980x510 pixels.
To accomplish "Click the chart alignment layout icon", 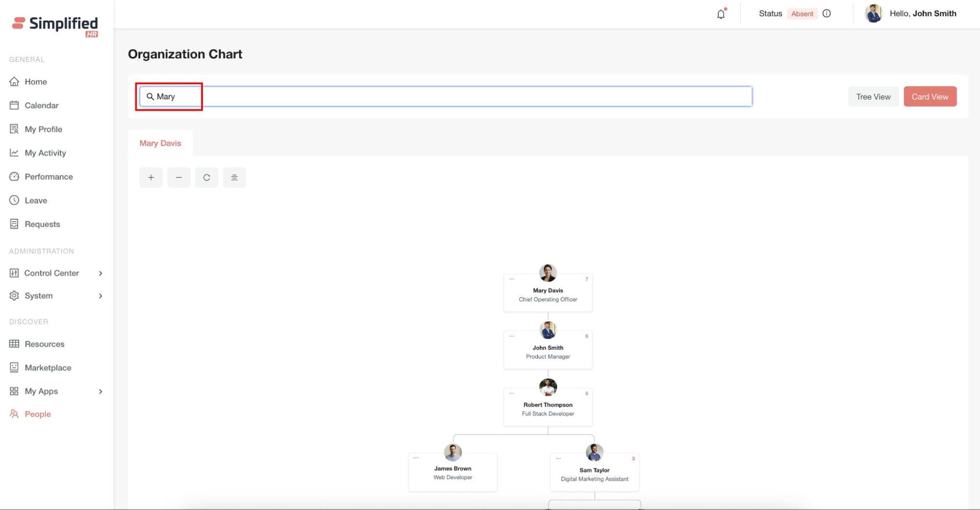I will pyautogui.click(x=234, y=178).
